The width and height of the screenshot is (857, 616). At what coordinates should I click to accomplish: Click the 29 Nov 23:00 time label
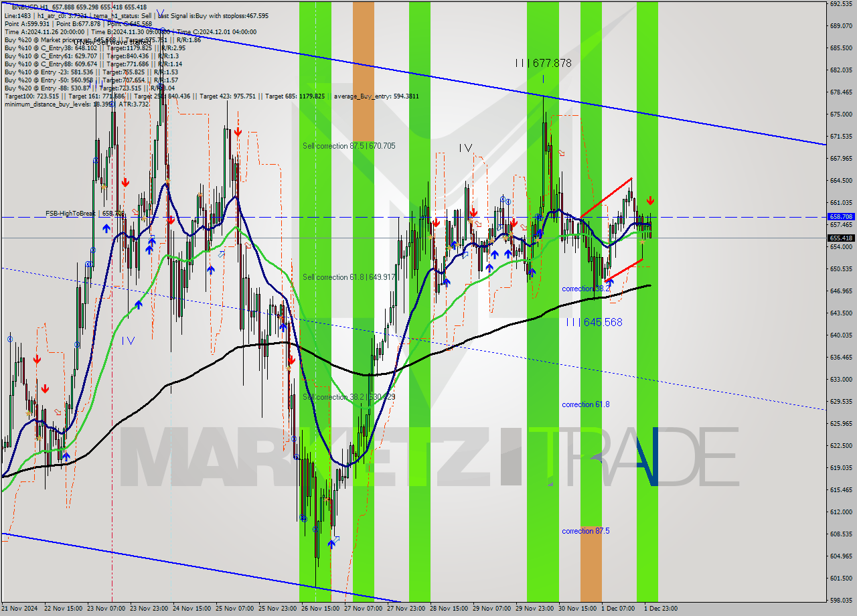[534, 609]
